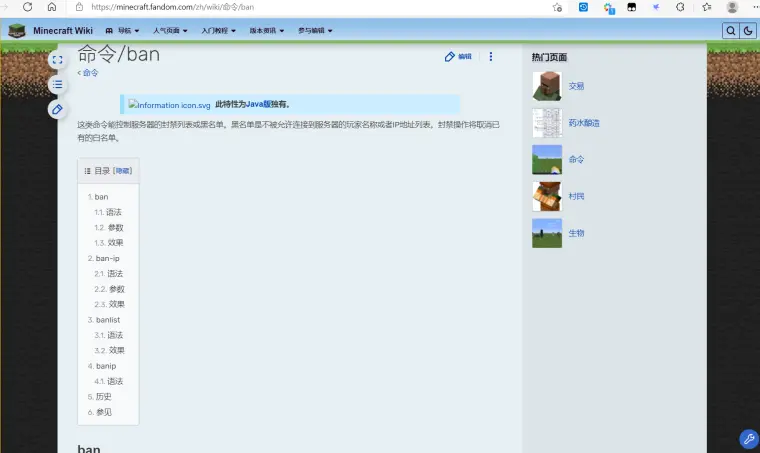This screenshot has width=760, height=453.
Task: Toggle dark mode moon icon
Action: 747,31
